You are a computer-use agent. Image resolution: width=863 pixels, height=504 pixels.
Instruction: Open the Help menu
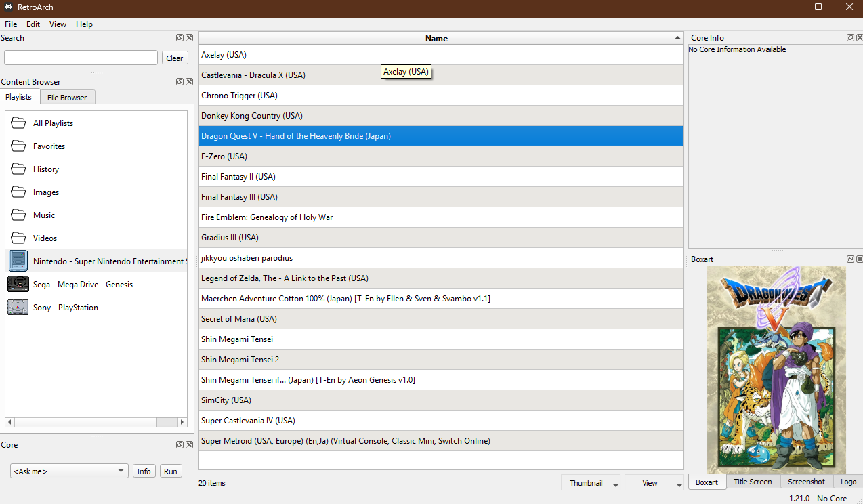[84, 24]
